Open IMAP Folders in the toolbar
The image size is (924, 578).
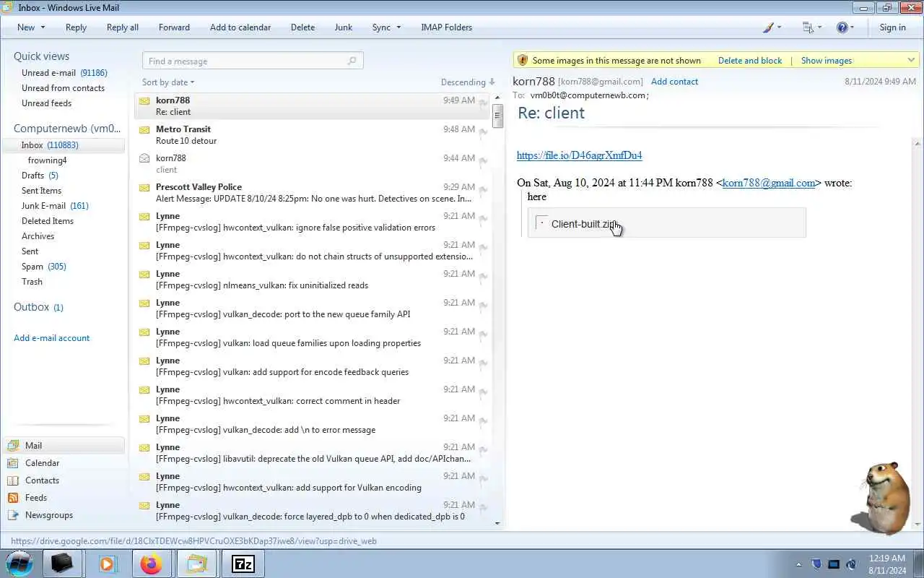446,27
